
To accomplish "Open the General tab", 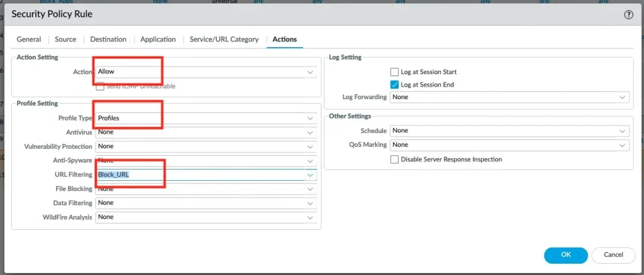I will (x=29, y=39).
